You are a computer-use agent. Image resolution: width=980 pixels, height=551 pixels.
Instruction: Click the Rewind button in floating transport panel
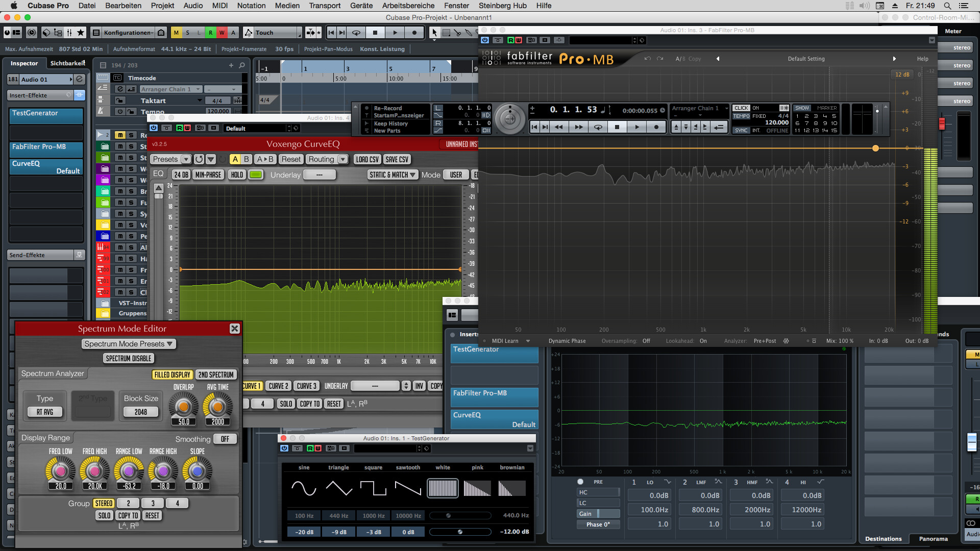tap(559, 127)
